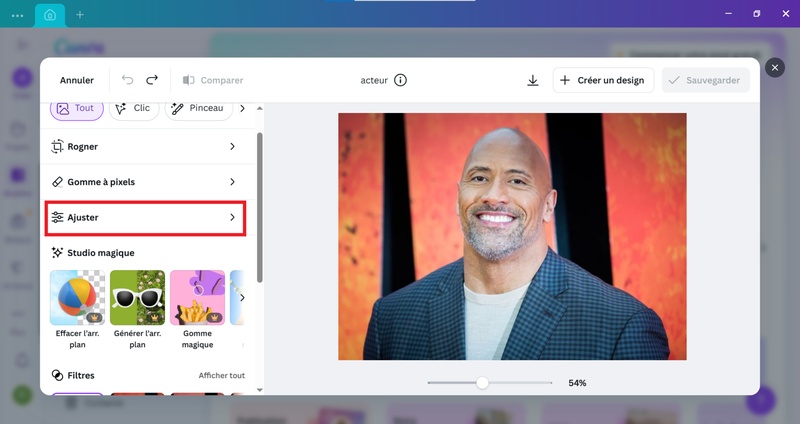
Task: Click the scroll-up arrow of the panel
Action: [260, 108]
